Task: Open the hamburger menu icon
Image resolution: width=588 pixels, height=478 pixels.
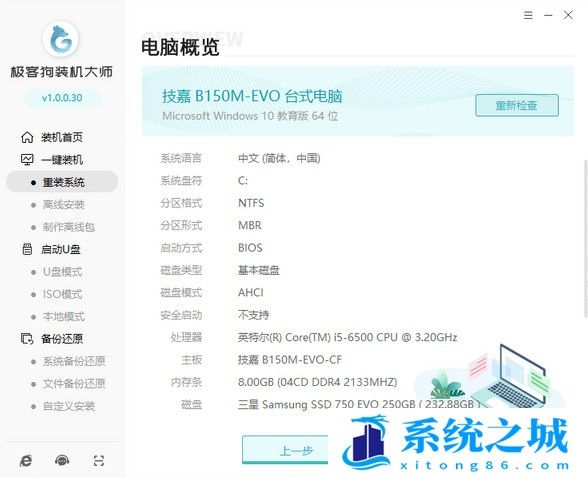Action: [x=528, y=15]
